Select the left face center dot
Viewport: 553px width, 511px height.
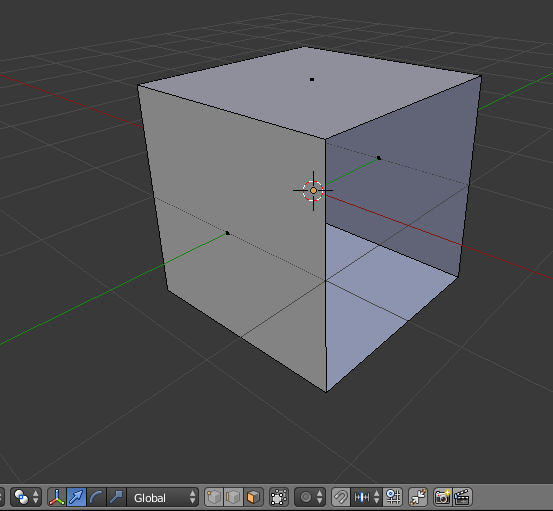click(227, 233)
